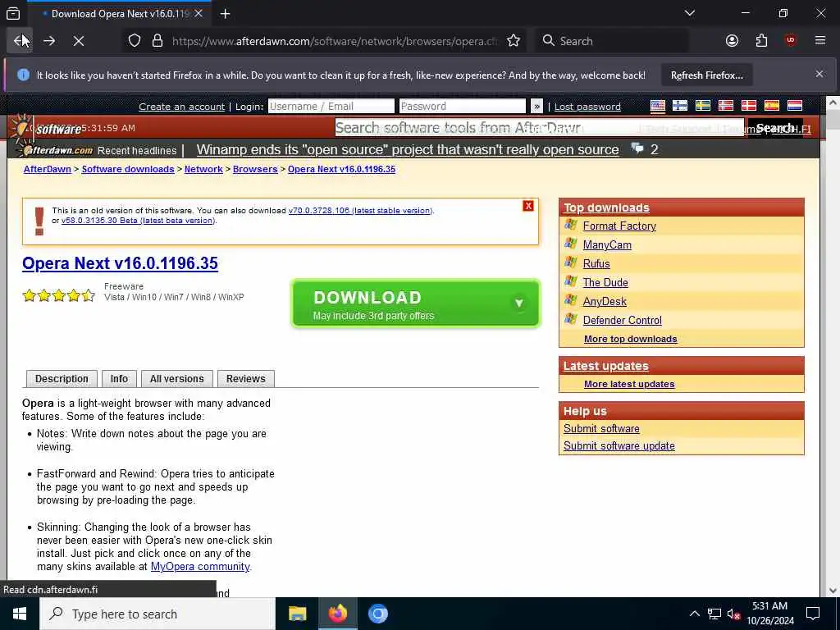Select the Dutch flag language icon
This screenshot has height=630, width=840.
pos(794,106)
